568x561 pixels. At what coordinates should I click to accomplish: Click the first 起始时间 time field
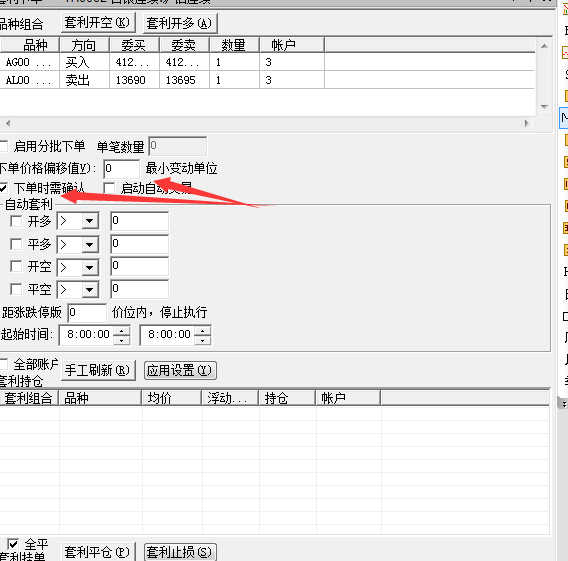(86, 335)
